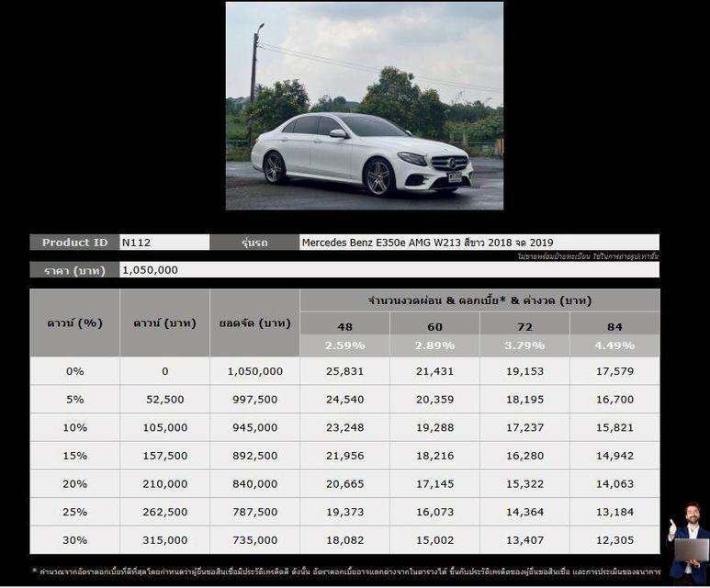Click financed amount 945,000
This screenshot has height=588, width=710.
coord(255,427)
